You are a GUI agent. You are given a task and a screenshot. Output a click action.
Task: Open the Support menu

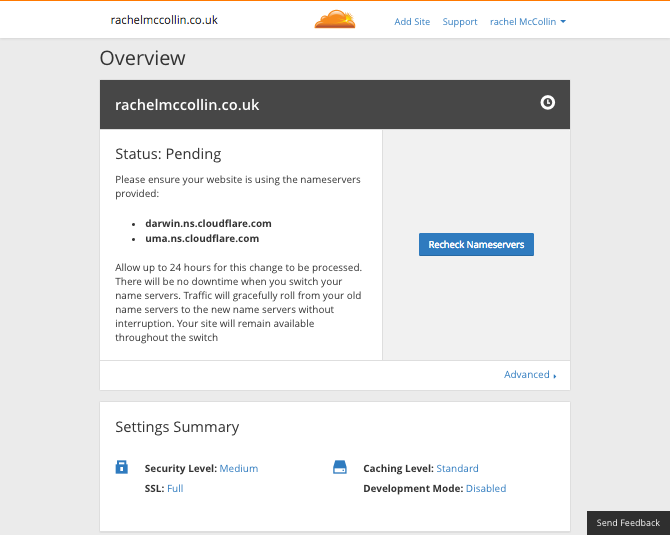460,22
